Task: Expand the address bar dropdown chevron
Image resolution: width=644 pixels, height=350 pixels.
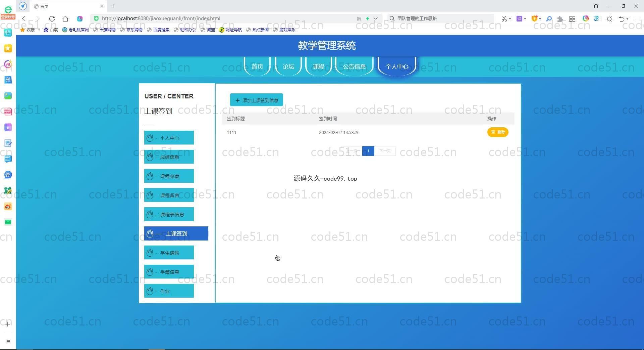Action: [x=376, y=19]
